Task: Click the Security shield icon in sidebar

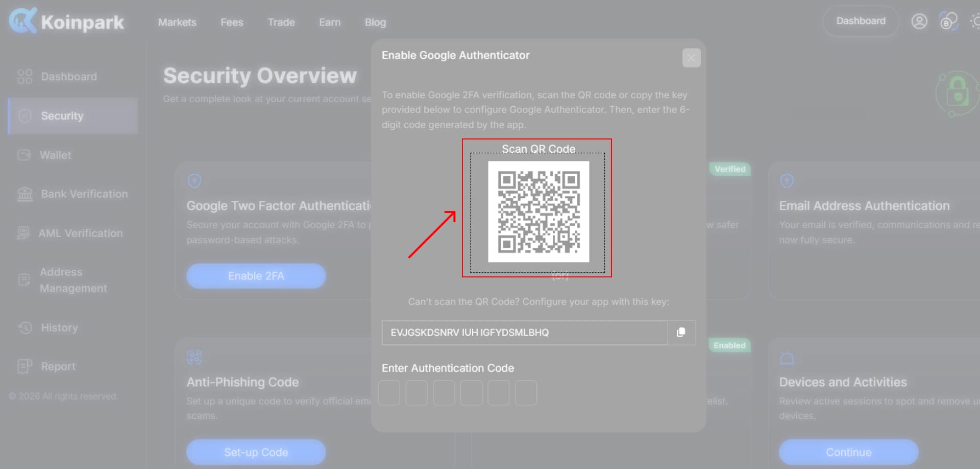Action: click(x=24, y=116)
